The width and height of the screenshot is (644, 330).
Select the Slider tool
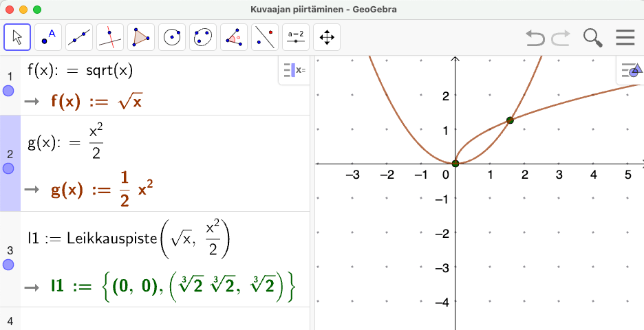[296, 38]
